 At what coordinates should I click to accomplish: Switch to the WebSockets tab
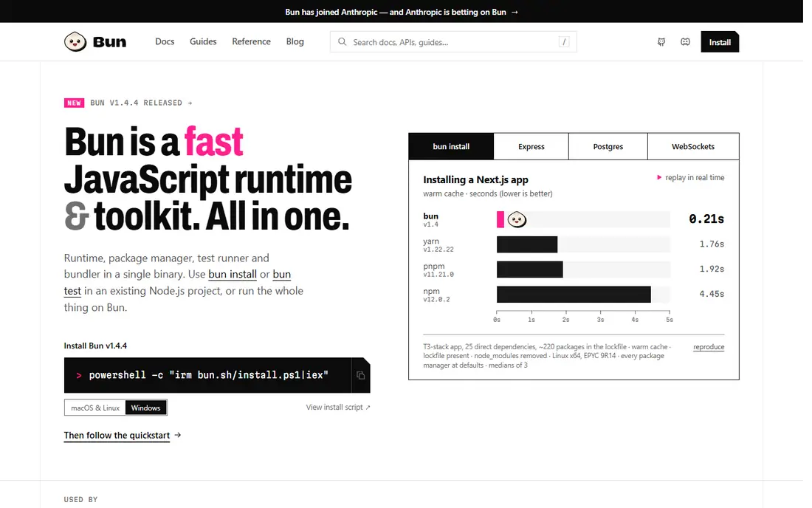click(693, 146)
